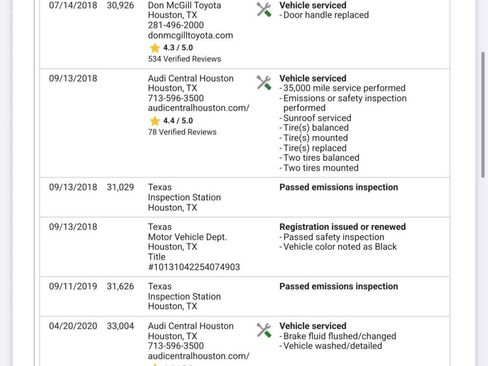Screen dimensions: 488x366
Task: Click the wrench icon for 04/20/2020 service
Action: coord(264,330)
